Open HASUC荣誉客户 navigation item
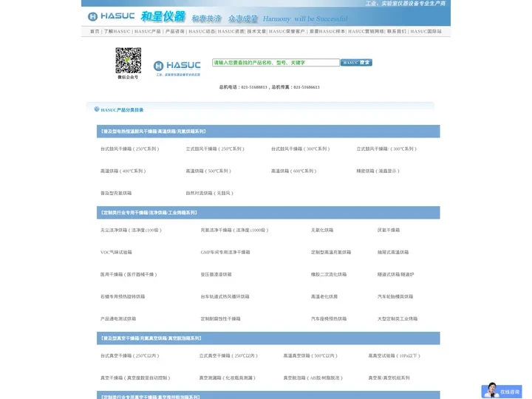The width and height of the screenshot is (532, 399). click(287, 31)
